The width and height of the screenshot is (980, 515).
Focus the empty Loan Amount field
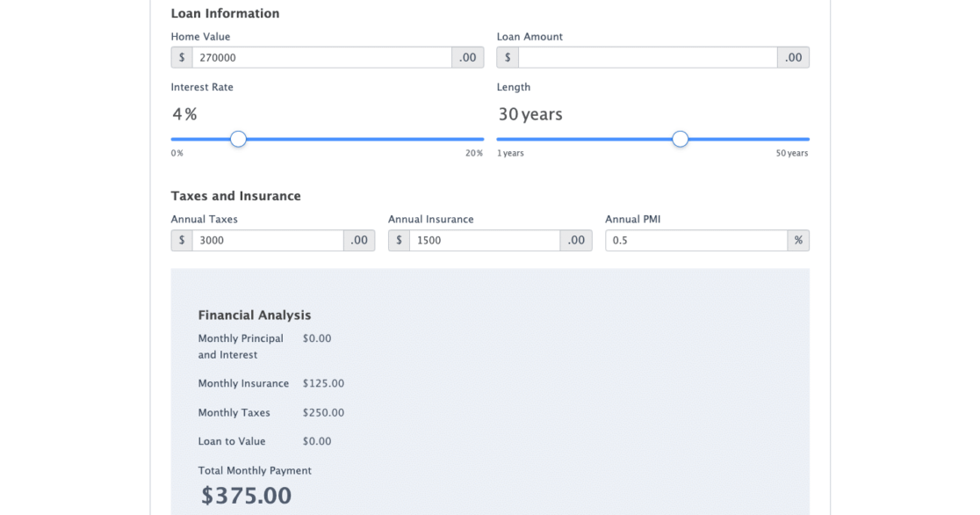(x=647, y=58)
